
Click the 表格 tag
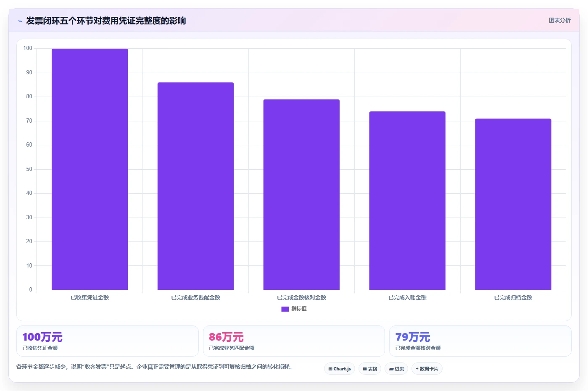tap(370, 369)
